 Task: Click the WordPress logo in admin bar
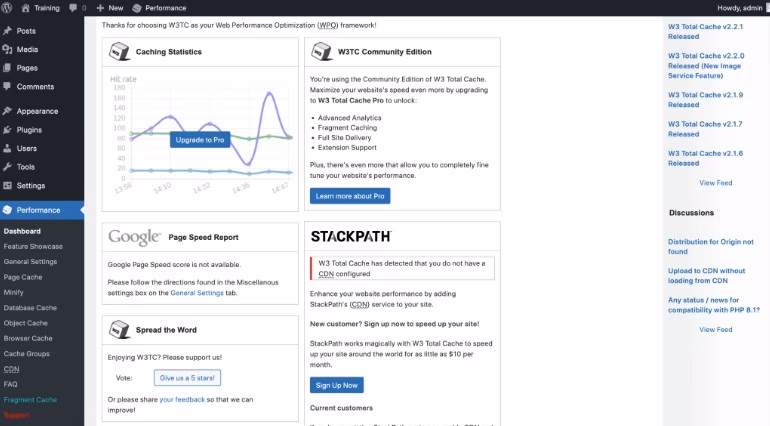pos(9,7)
